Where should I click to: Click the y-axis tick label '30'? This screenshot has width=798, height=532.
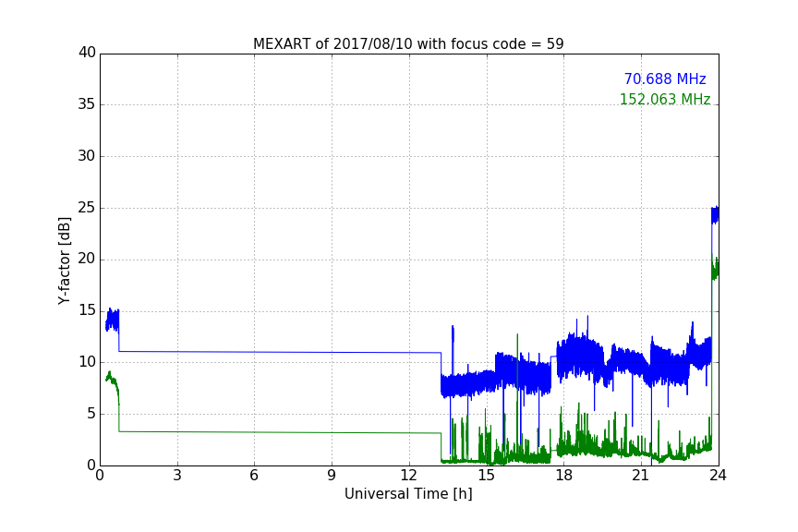(x=87, y=156)
